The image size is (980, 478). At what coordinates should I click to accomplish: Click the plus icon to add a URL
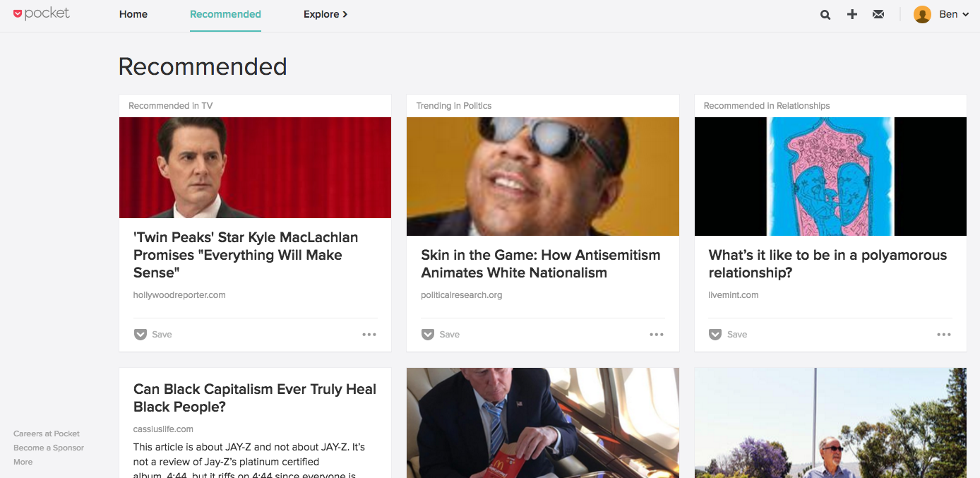pyautogui.click(x=852, y=14)
